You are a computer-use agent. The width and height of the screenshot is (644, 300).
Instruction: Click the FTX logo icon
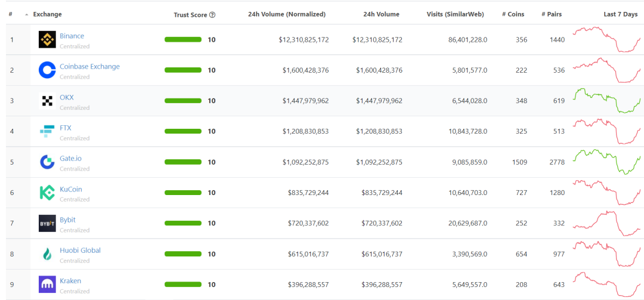(x=47, y=131)
